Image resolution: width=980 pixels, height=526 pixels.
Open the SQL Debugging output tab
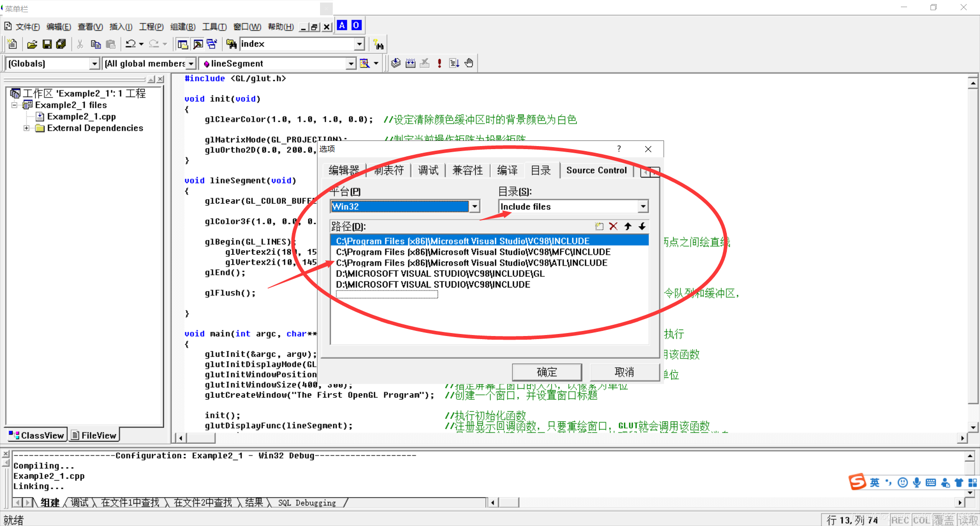pos(307,503)
